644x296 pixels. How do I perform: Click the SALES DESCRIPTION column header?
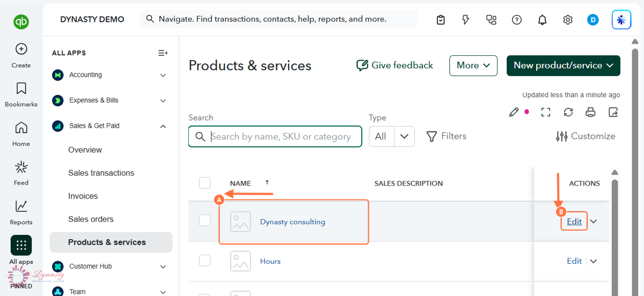[408, 183]
